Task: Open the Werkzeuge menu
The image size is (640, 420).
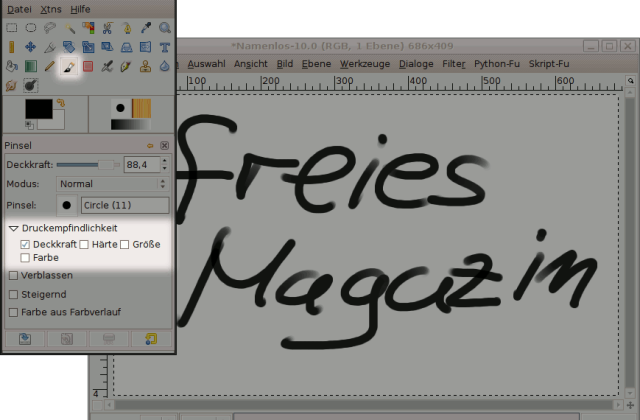Action: (365, 64)
